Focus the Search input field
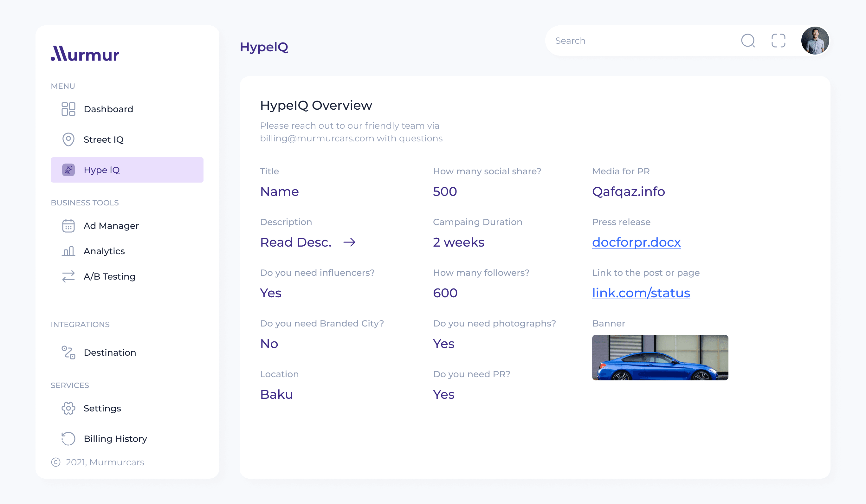The width and height of the screenshot is (866, 504). point(643,41)
